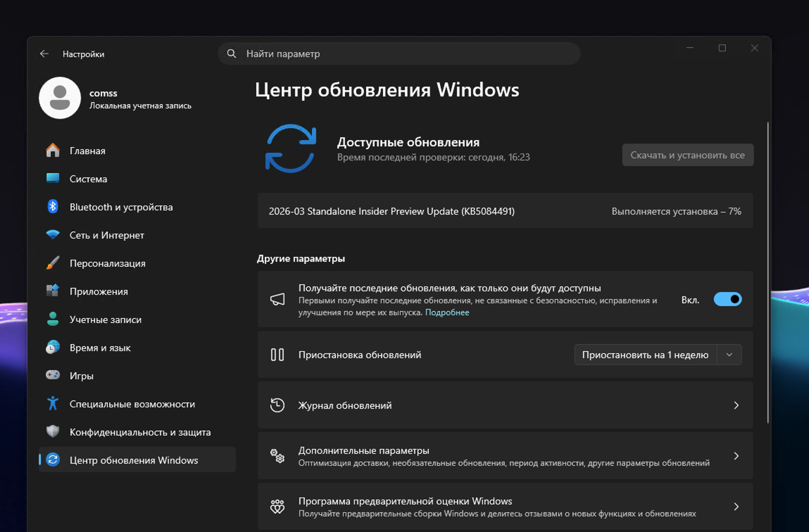Turn off the get latest updates toggle

[727, 299]
